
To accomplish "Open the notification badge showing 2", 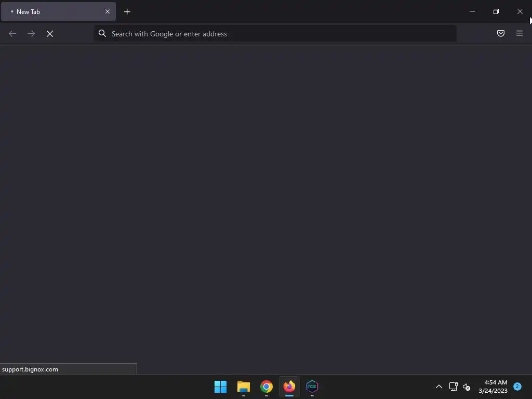I will click(517, 387).
